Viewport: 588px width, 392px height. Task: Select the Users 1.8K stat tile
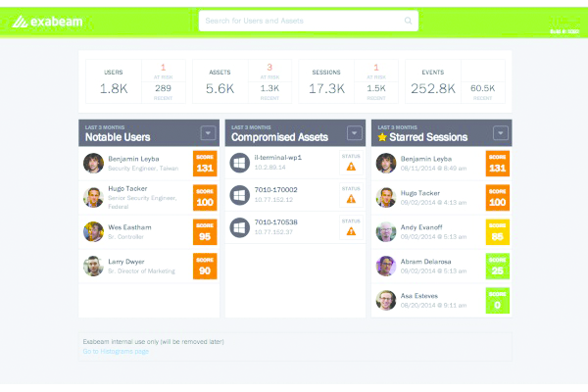(x=113, y=82)
